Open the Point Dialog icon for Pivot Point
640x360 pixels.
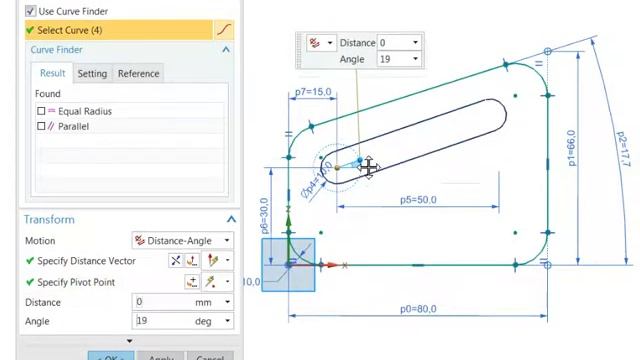(192, 282)
